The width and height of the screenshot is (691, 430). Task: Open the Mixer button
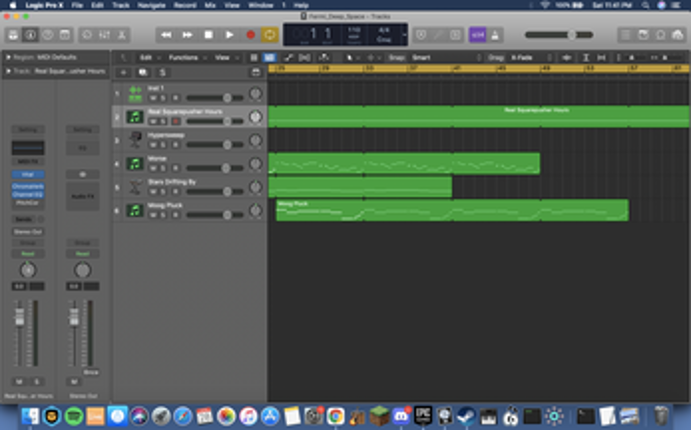[x=104, y=35]
